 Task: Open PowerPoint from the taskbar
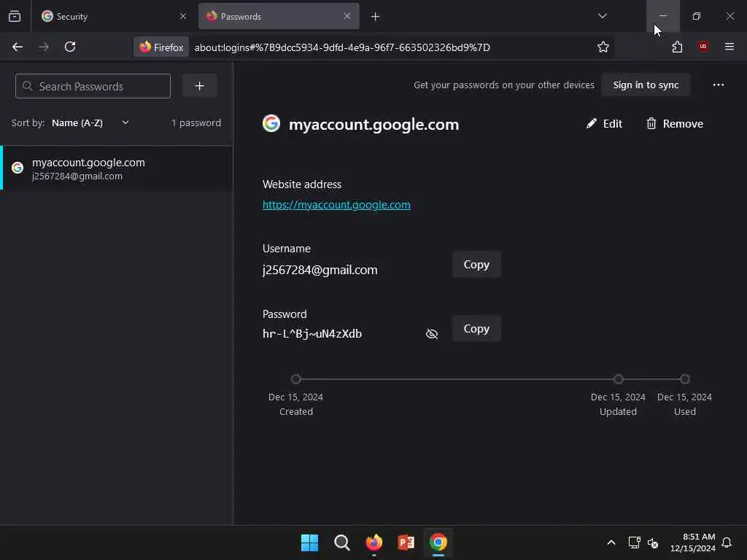tap(406, 542)
